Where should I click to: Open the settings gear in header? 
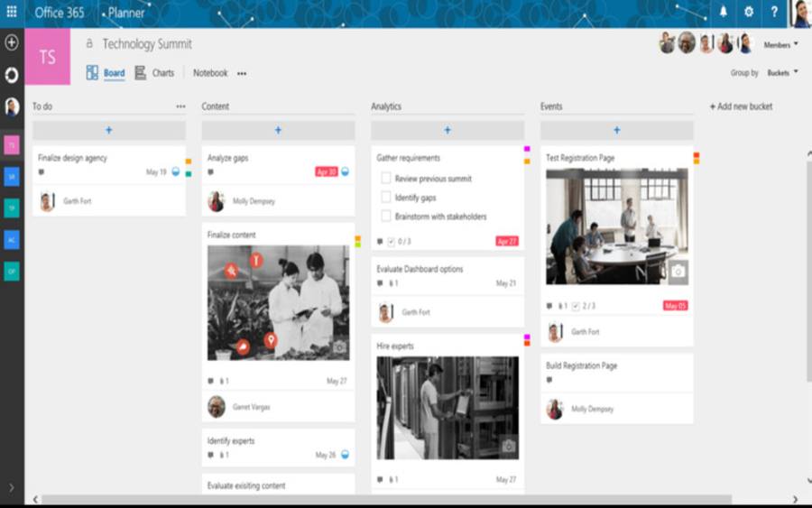tap(749, 12)
